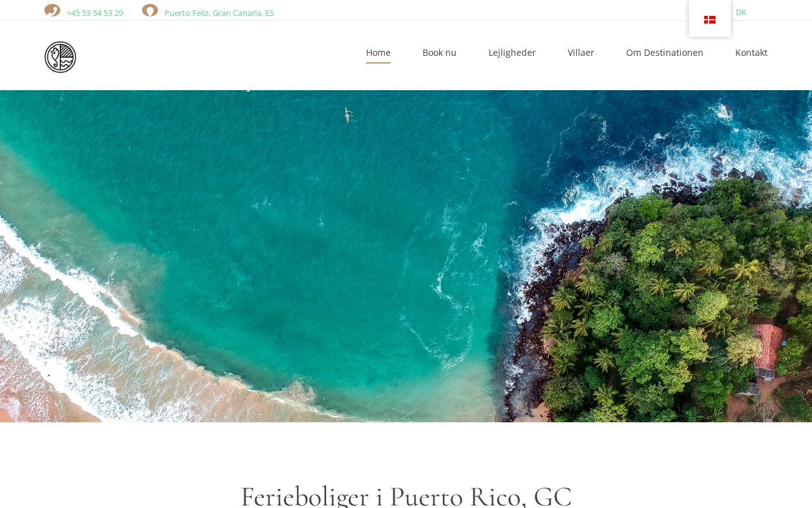Expand the Villaer menu
The image size is (812, 508).
click(x=581, y=53)
